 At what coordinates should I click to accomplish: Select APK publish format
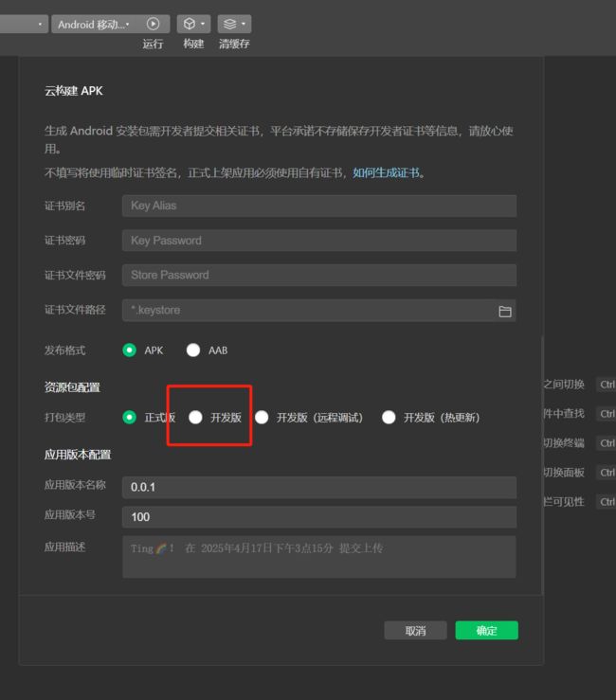pyautogui.click(x=130, y=350)
